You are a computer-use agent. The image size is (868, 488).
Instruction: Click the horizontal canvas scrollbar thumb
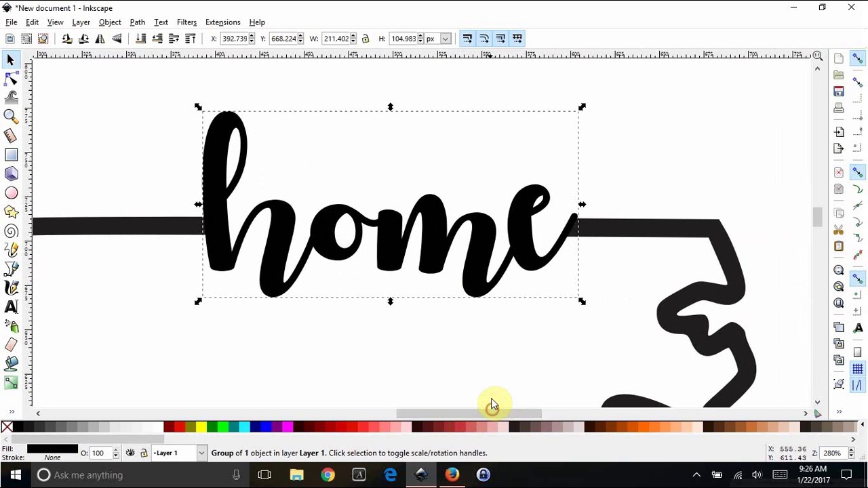(469, 413)
